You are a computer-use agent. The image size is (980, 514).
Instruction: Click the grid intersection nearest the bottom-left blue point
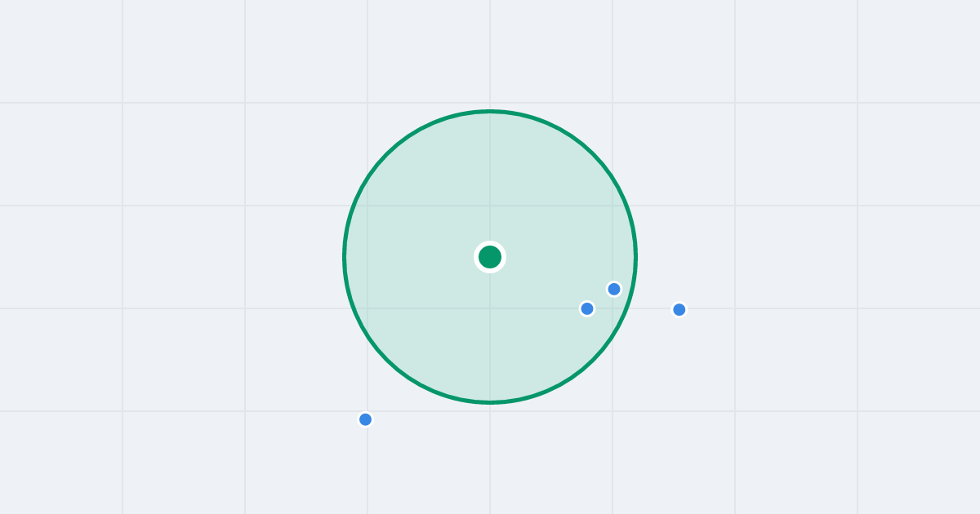pyautogui.click(x=367, y=411)
